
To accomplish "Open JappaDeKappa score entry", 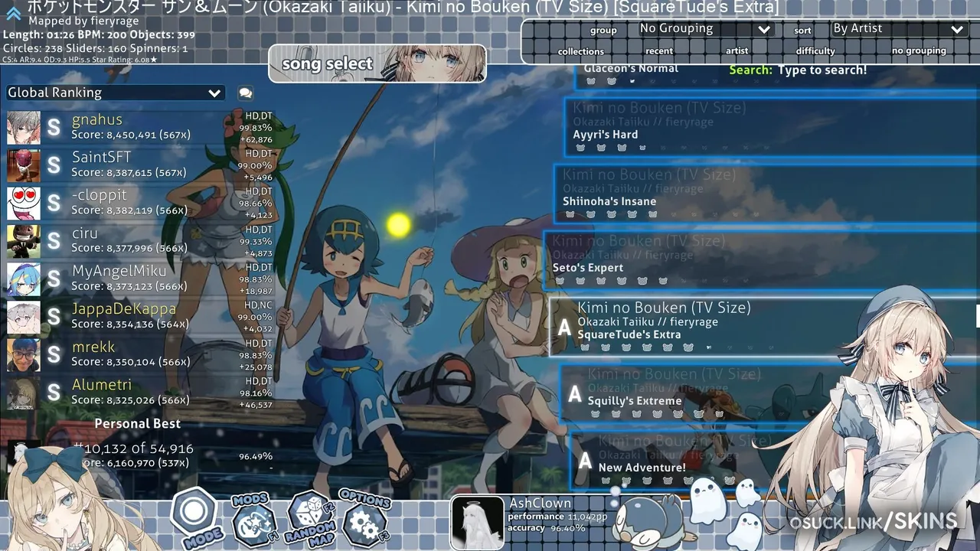I will [139, 317].
